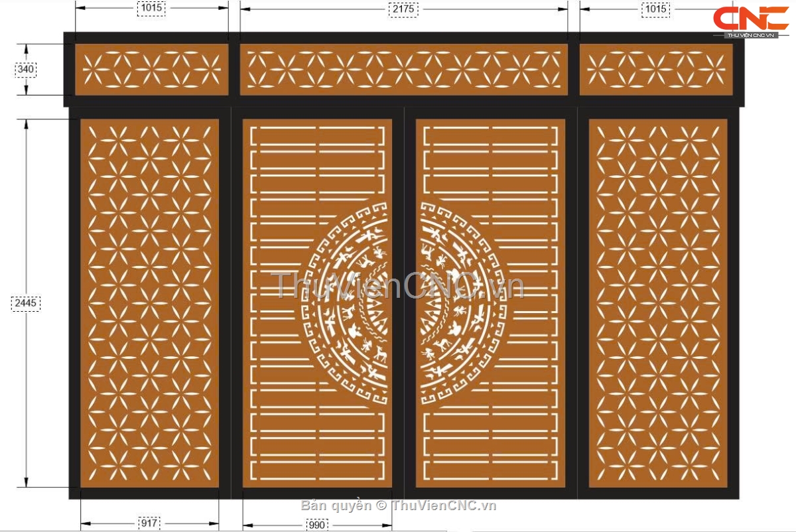Select the 340 height dimension label
The image size is (796, 532).
coord(27,70)
